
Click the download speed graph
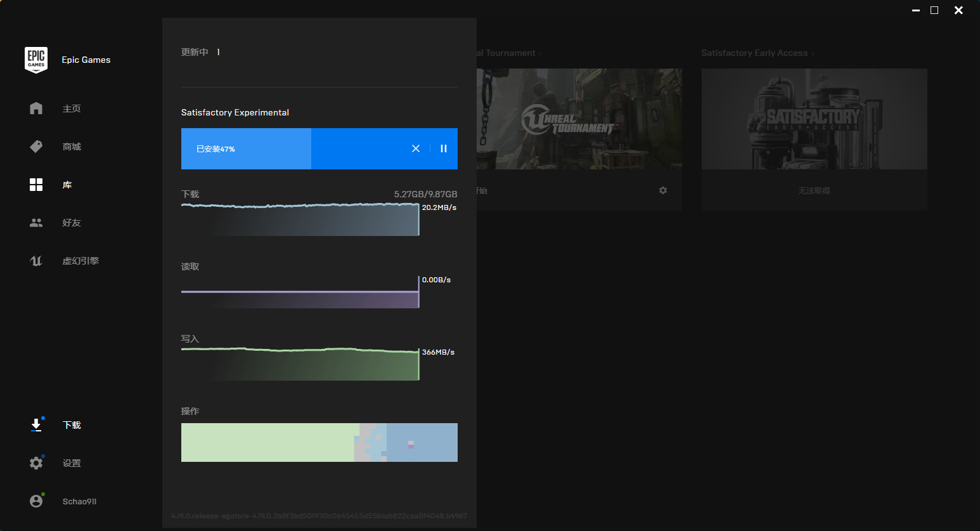[x=300, y=220]
